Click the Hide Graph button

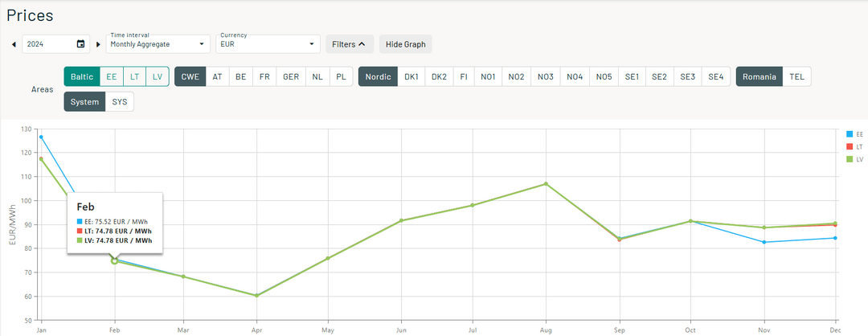pyautogui.click(x=406, y=44)
